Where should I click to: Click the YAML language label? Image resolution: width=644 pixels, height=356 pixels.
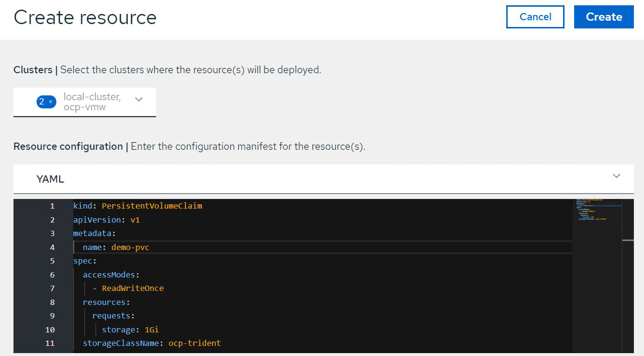click(50, 179)
